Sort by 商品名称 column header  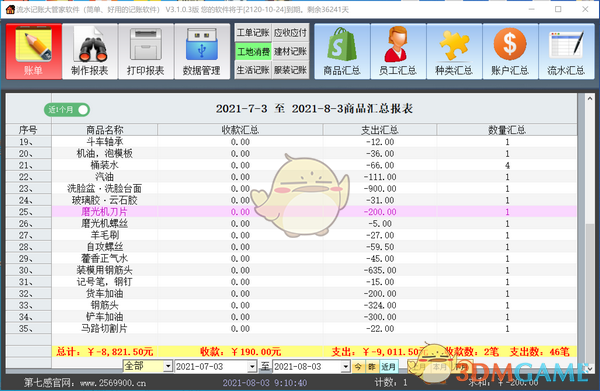(x=104, y=130)
